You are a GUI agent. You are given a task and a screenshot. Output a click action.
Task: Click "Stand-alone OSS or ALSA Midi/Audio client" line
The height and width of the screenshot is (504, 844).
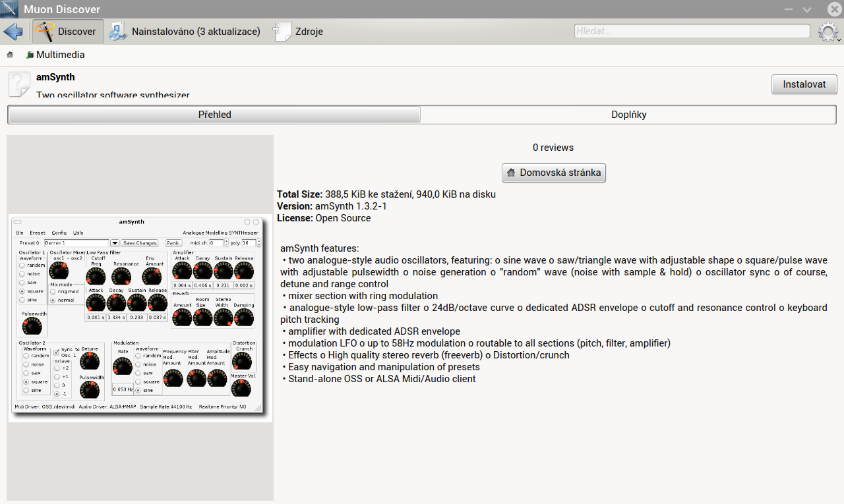(382, 379)
